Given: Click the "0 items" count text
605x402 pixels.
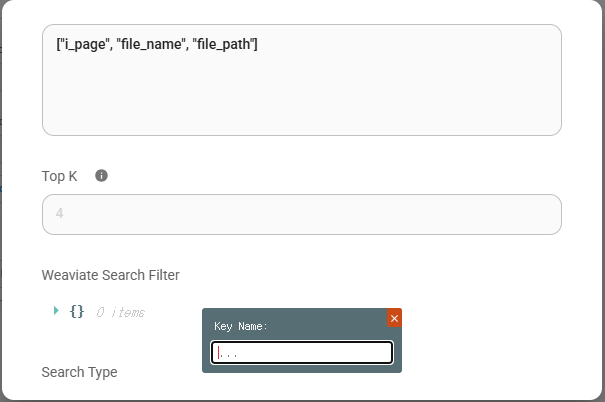Looking at the screenshot, I should pos(120,312).
